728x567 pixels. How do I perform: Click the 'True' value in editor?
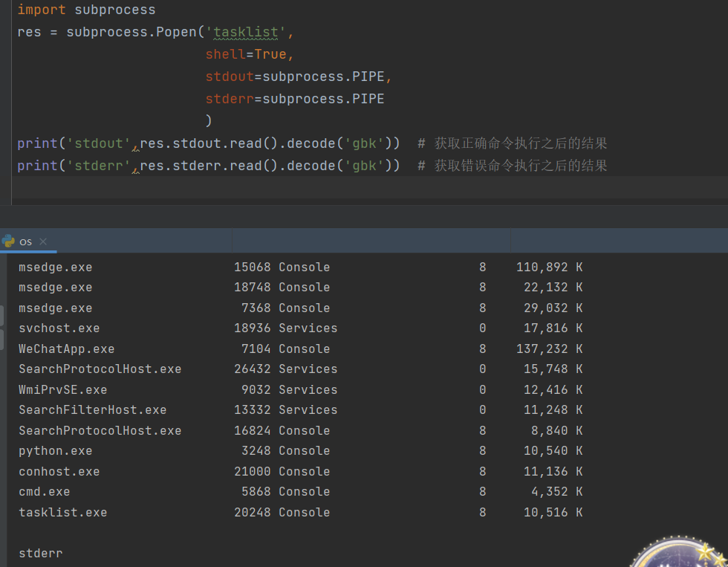[x=270, y=54]
